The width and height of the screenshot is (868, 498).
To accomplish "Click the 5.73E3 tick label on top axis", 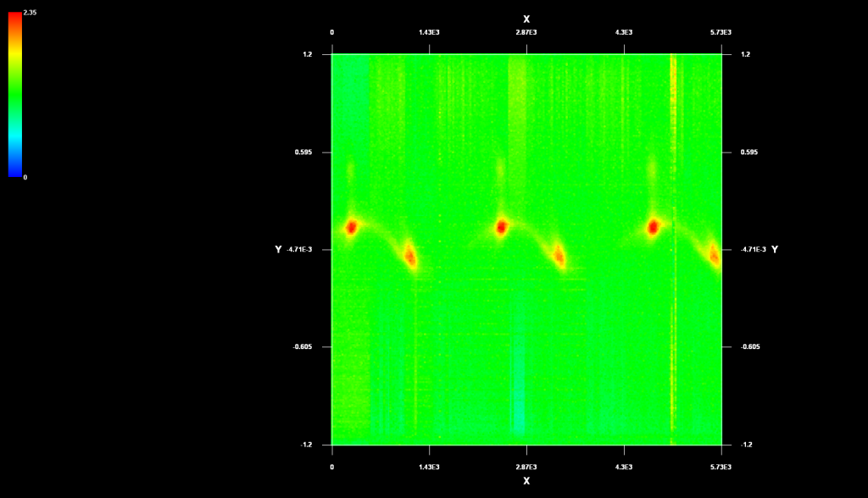I will 721,32.
